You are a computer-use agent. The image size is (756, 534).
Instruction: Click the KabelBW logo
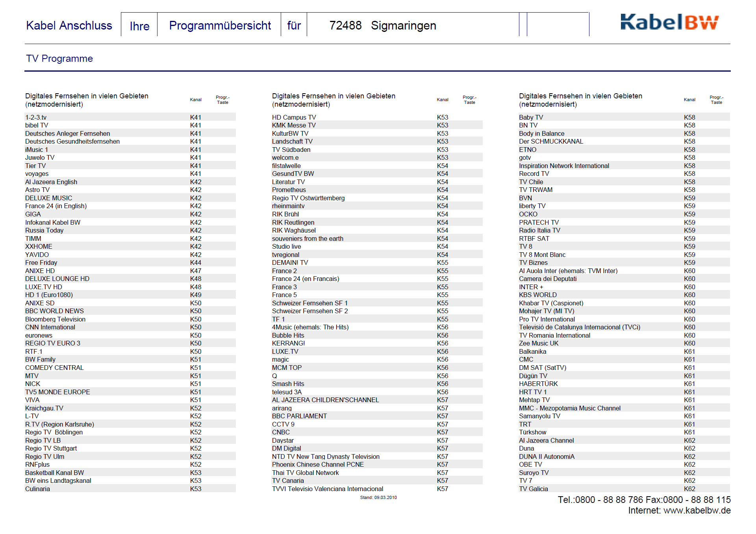(669, 22)
